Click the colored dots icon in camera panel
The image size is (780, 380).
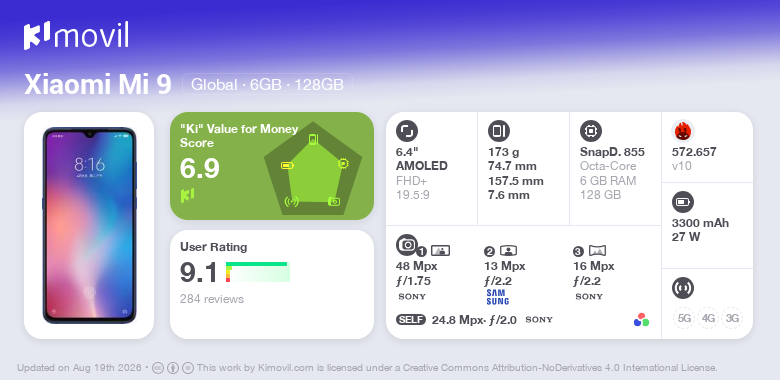click(641, 320)
